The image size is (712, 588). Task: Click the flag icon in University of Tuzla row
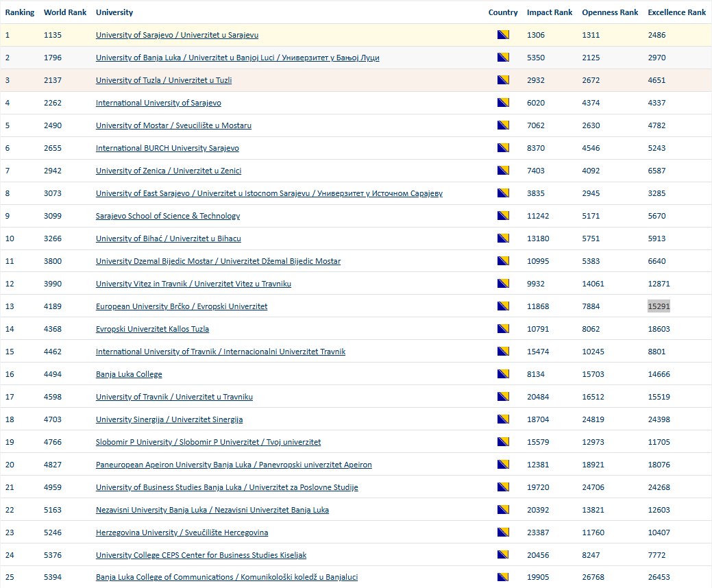pos(503,80)
